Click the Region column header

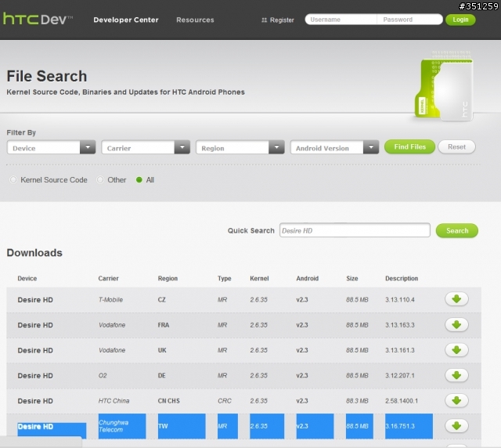[168, 278]
